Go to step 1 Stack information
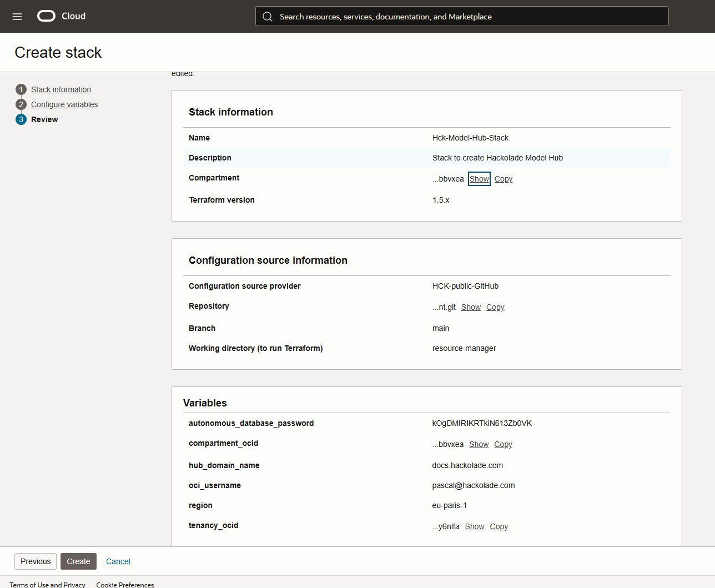The height and width of the screenshot is (588, 715). (x=61, y=89)
